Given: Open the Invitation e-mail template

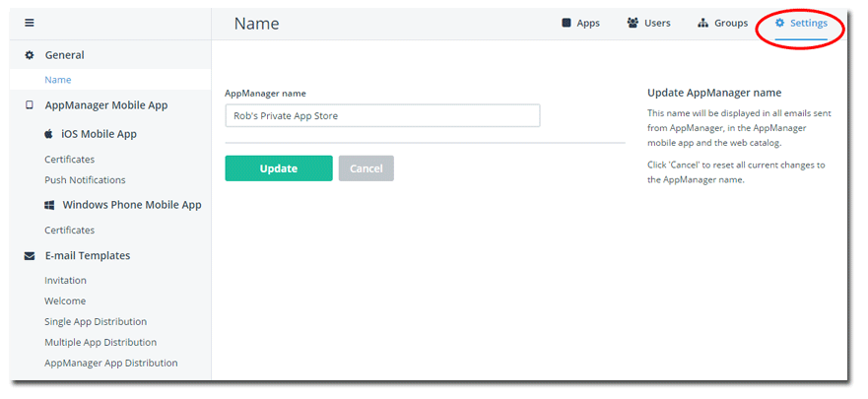Looking at the screenshot, I should click(x=65, y=281).
